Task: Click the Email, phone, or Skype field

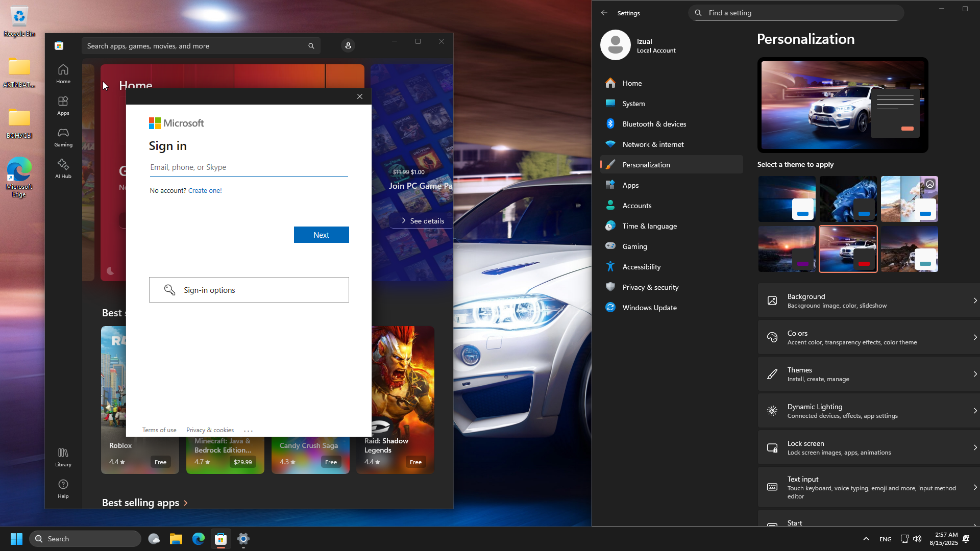Action: (x=249, y=167)
